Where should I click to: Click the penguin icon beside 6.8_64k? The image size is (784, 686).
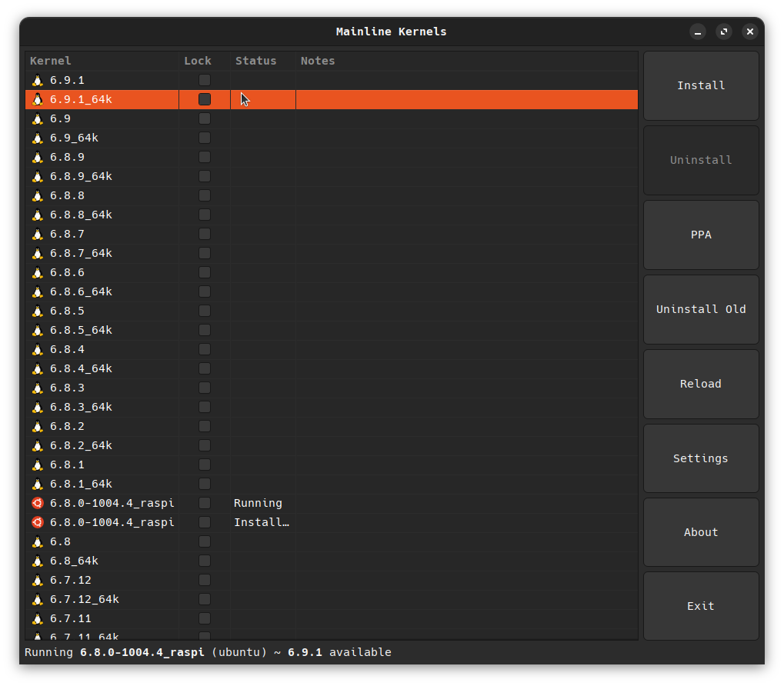(38, 561)
